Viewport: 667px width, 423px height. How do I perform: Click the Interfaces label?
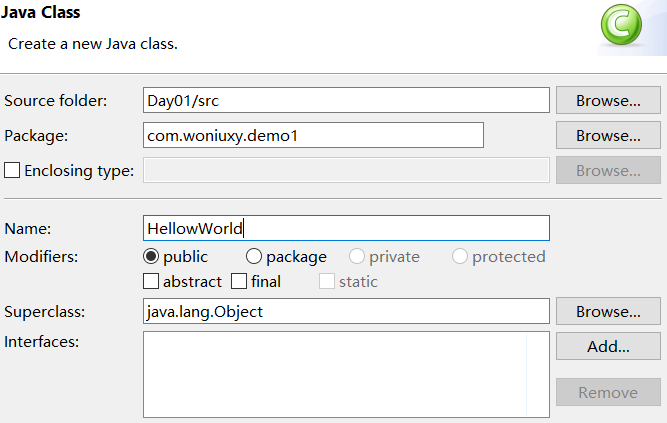click(41, 341)
